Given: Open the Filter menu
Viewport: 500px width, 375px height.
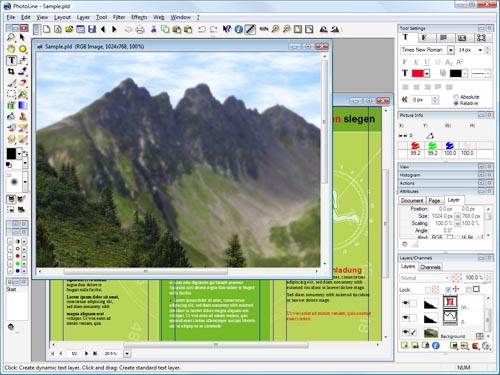Looking at the screenshot, I should (119, 17).
